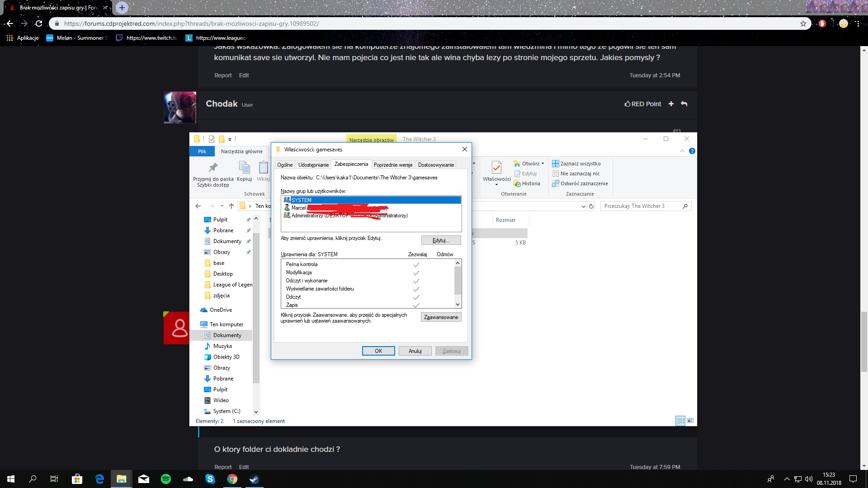This screenshot has width=868, height=488.
Task: Click the red extension icon in Chrome toolbar
Action: tap(822, 23)
